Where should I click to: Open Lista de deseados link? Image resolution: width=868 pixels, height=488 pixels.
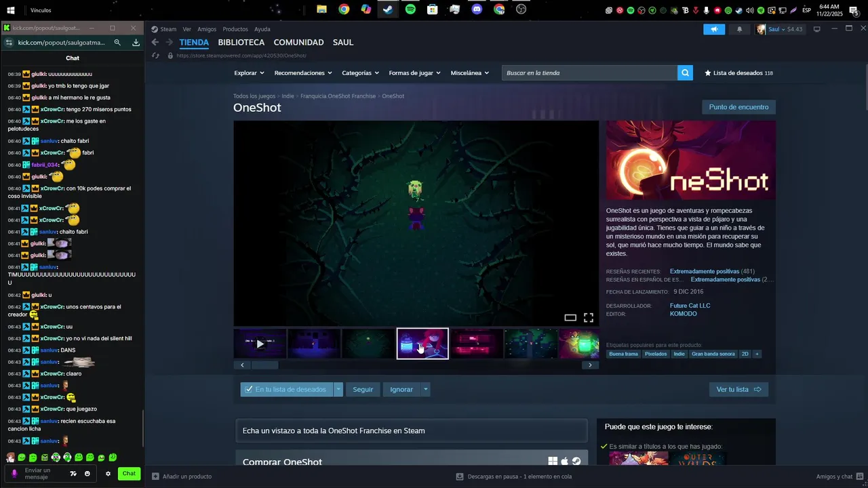(x=738, y=73)
